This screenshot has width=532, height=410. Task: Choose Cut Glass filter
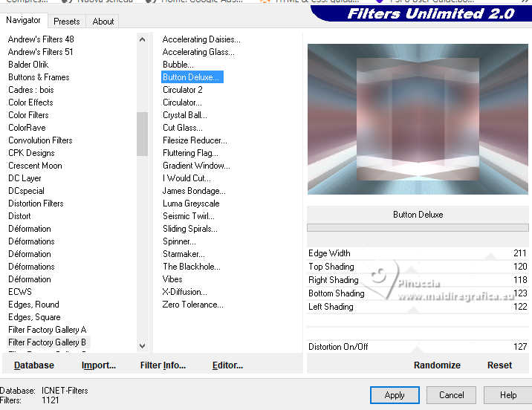(183, 128)
